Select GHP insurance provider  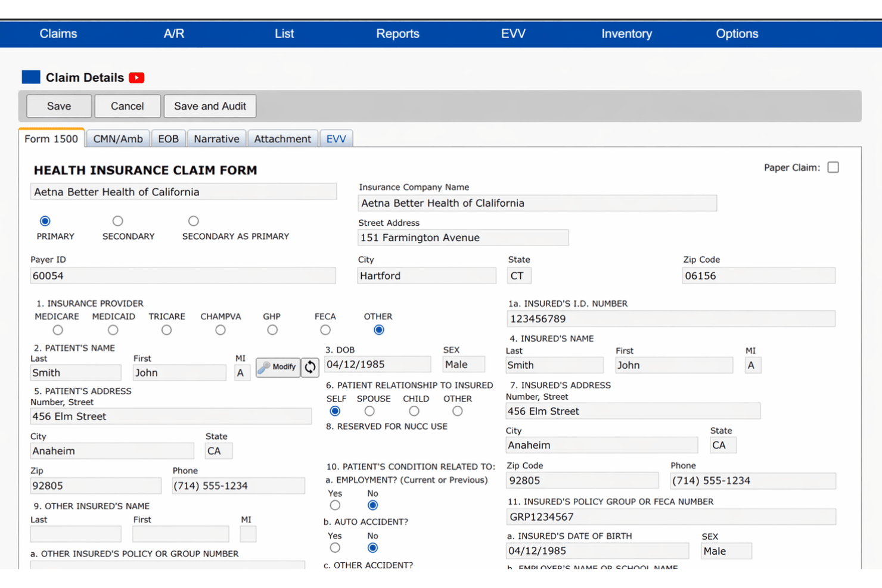272,330
